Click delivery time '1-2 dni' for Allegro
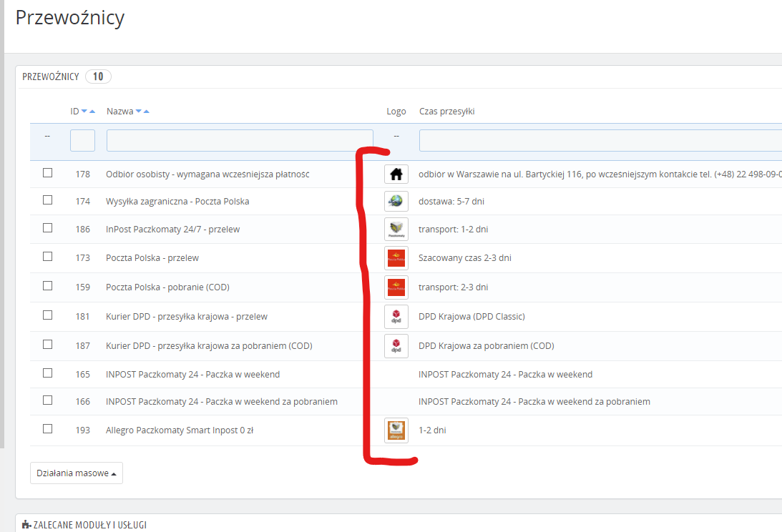This screenshot has height=532, width=782. [x=432, y=430]
